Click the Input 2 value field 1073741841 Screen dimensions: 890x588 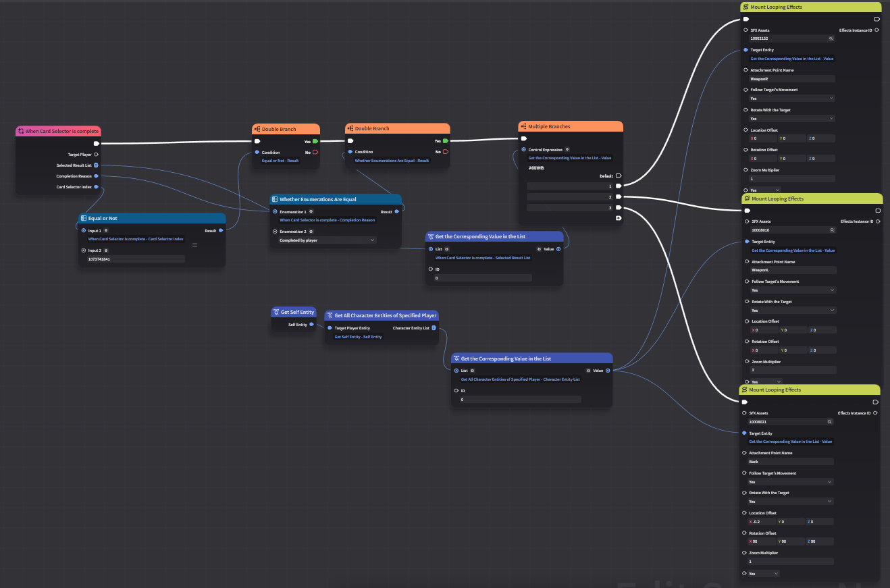click(x=135, y=259)
